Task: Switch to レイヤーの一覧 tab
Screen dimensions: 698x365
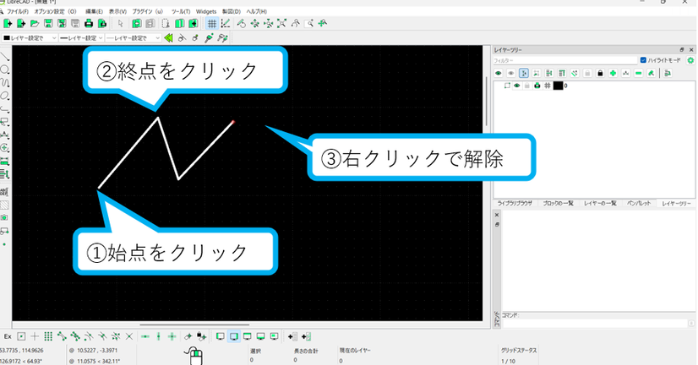Action: [600, 203]
